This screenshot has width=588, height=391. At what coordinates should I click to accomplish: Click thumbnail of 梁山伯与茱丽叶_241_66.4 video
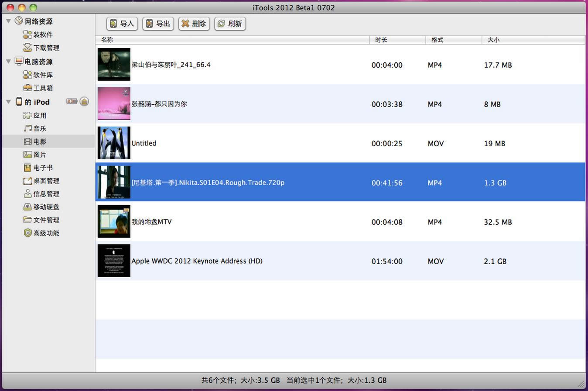click(114, 64)
